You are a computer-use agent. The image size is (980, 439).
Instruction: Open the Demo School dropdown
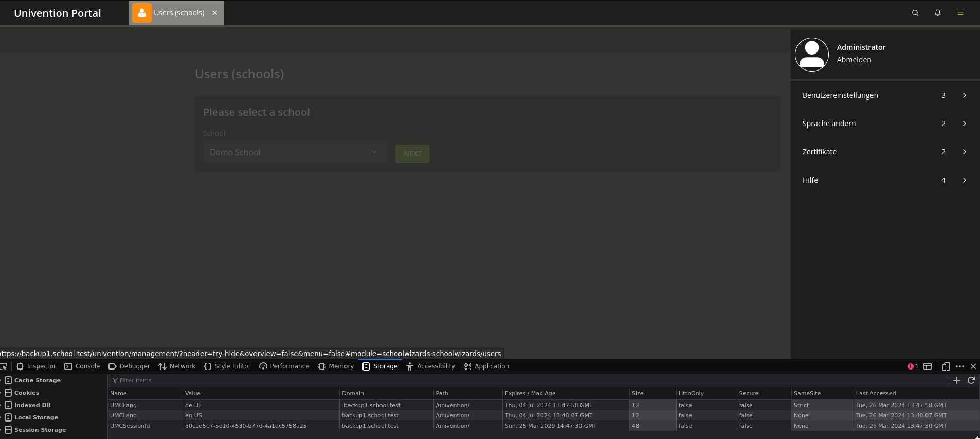point(294,152)
